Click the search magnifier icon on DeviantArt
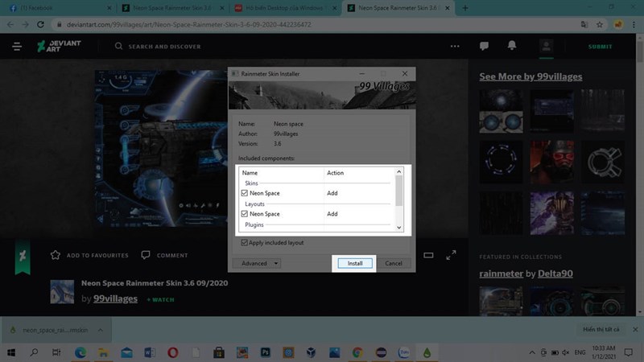 [118, 46]
